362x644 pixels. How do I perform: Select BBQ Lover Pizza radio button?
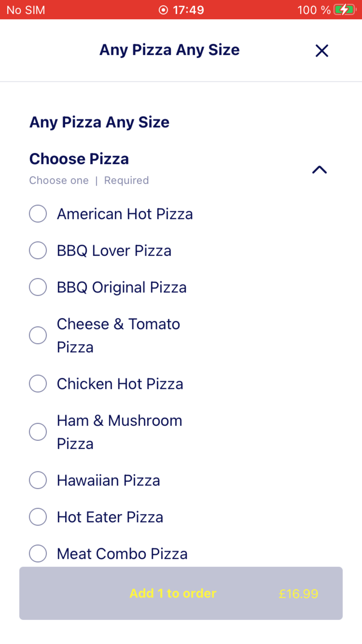click(38, 250)
